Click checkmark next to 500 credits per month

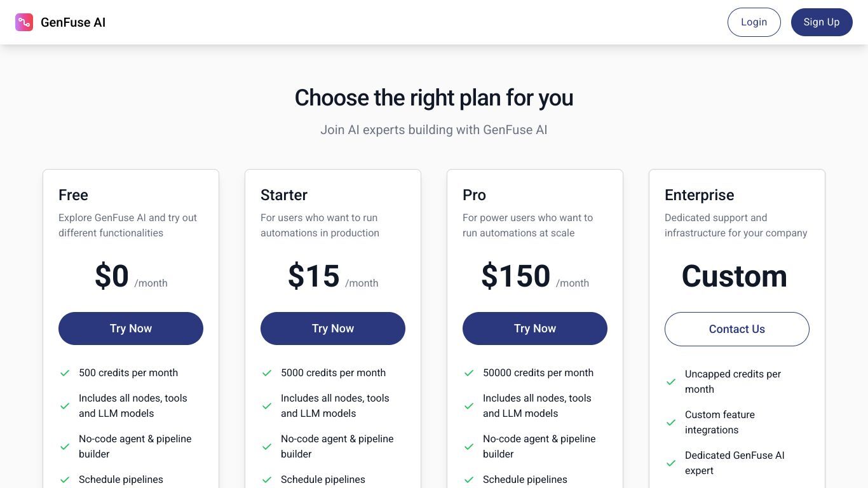(65, 373)
